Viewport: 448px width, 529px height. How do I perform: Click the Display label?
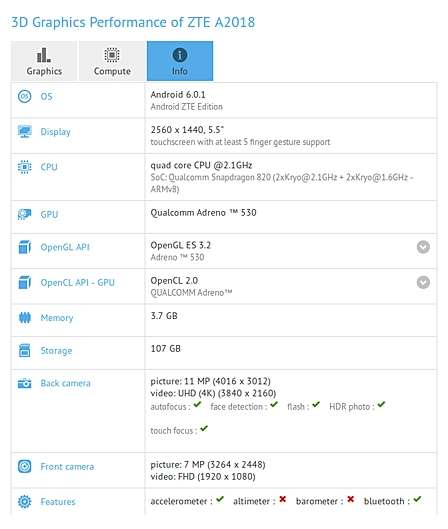point(56,132)
